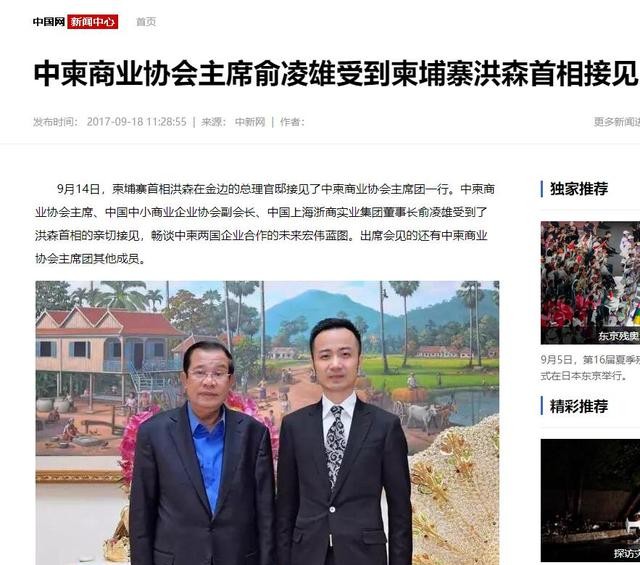Open the dark night-scene thumbnail
Screen dimensions: 640x565
point(590,500)
